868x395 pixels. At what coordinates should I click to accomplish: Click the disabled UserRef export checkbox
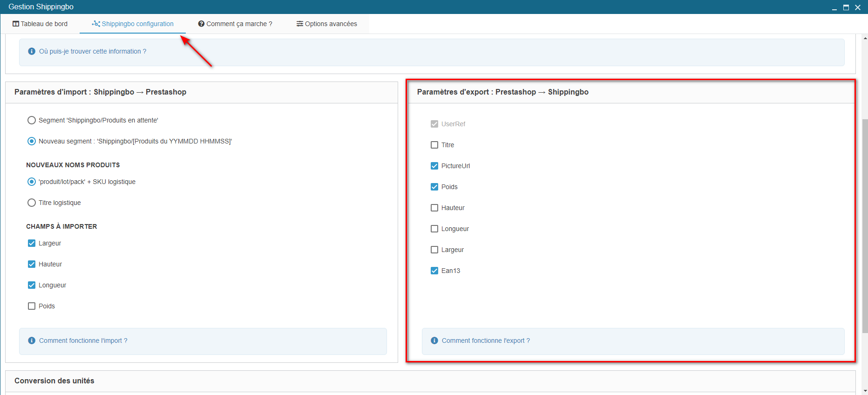pos(434,124)
